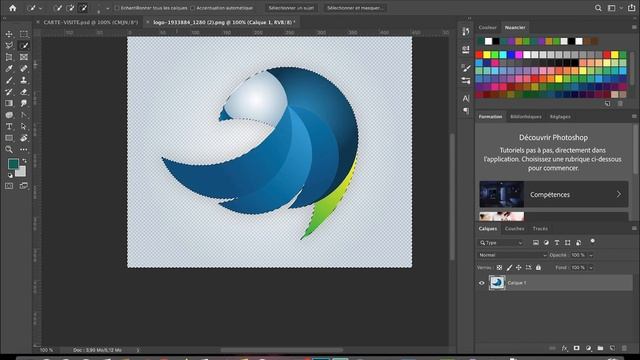
Task: Select the Type tool
Action: (x=9, y=127)
